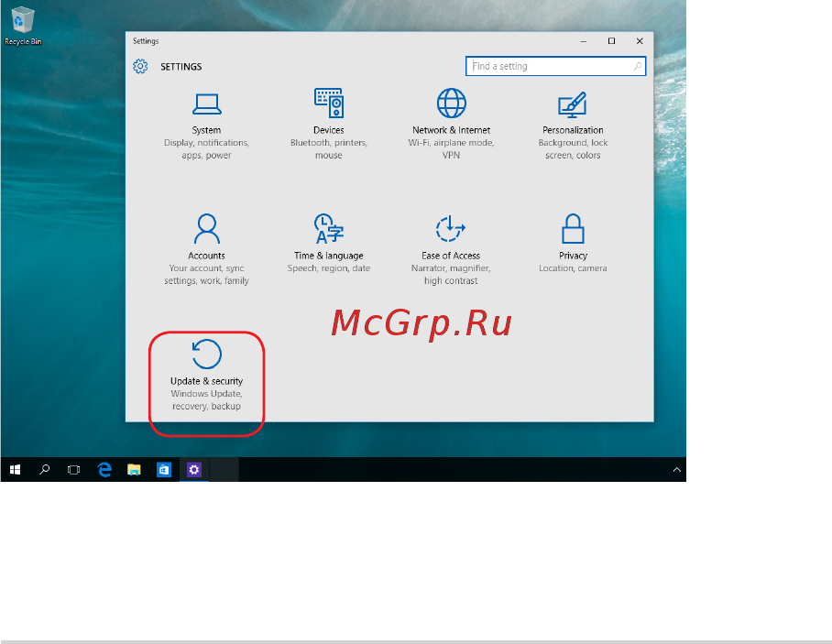Click the Accounts label

click(206, 256)
